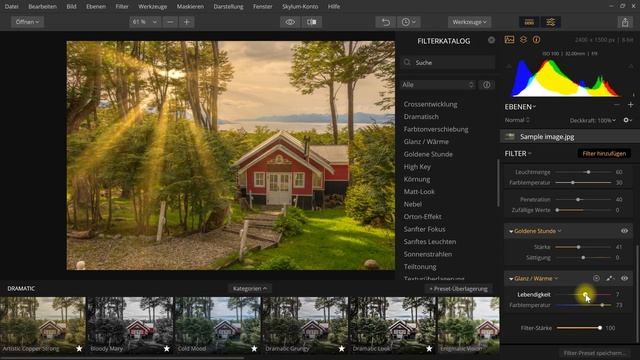
Task: Hide the Goldene Stunde filter
Action: (624, 231)
